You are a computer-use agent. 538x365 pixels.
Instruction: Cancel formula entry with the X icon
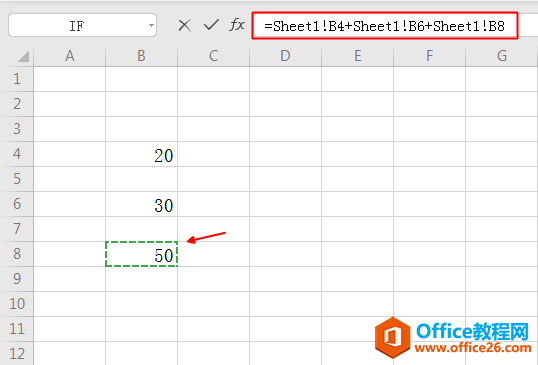185,25
